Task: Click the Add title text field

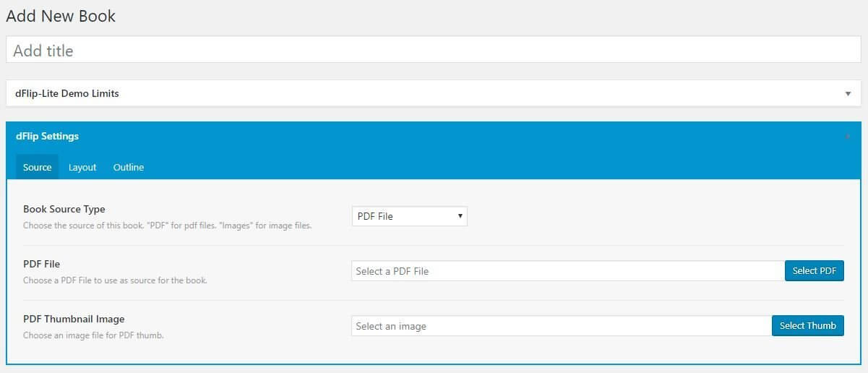Action: pos(434,51)
